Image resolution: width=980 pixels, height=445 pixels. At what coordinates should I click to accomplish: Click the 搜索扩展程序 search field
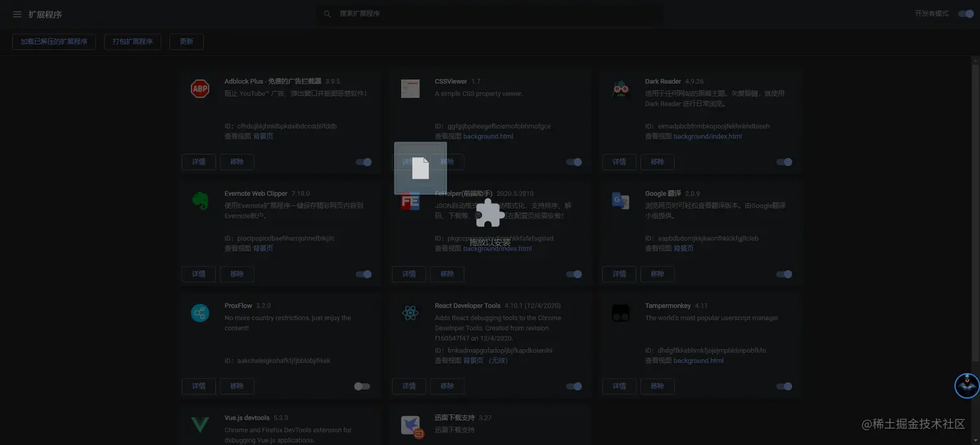pyautogui.click(x=490, y=14)
